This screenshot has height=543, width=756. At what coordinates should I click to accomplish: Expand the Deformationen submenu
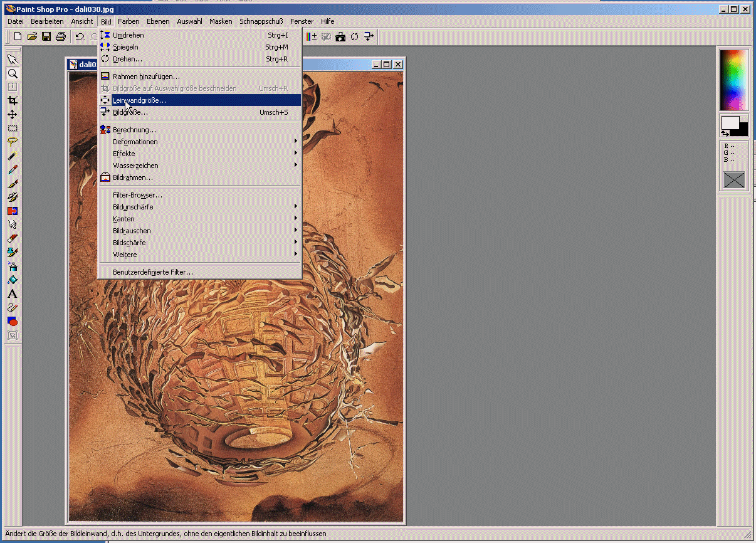[x=200, y=142]
